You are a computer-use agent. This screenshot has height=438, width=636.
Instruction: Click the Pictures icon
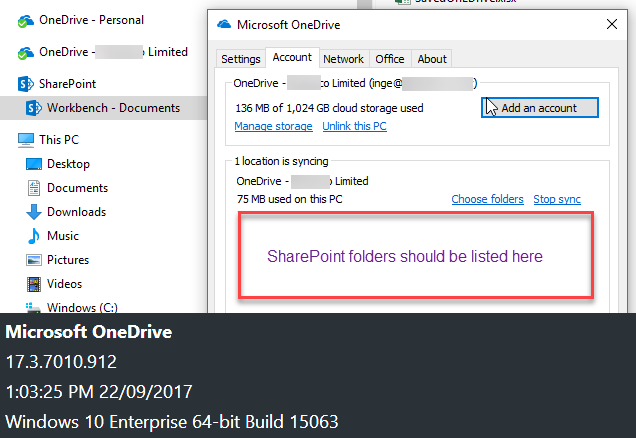[34, 260]
